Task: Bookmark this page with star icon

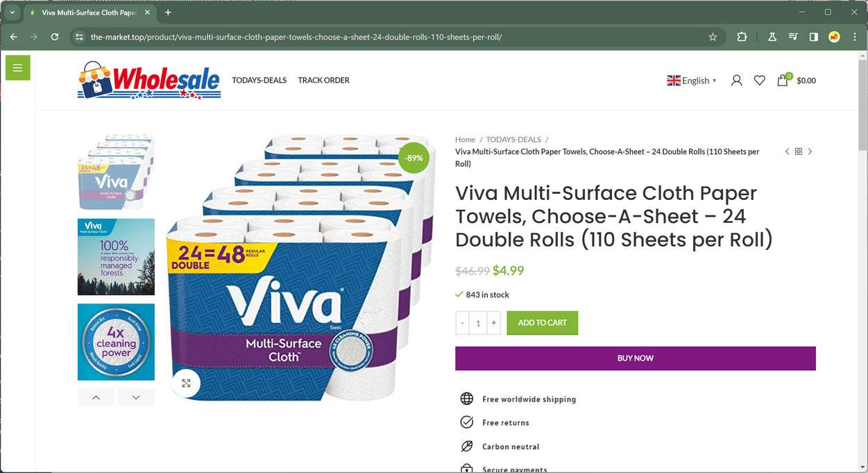Action: (713, 37)
